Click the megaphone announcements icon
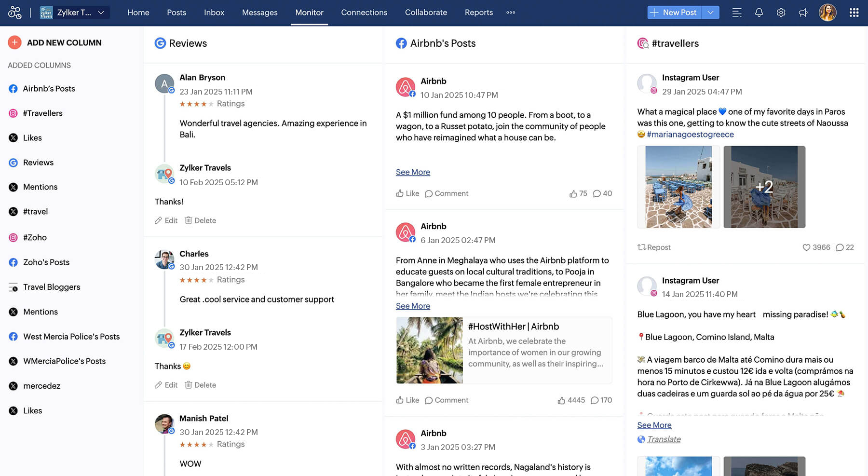Viewport: 868px width, 476px height. click(x=803, y=13)
